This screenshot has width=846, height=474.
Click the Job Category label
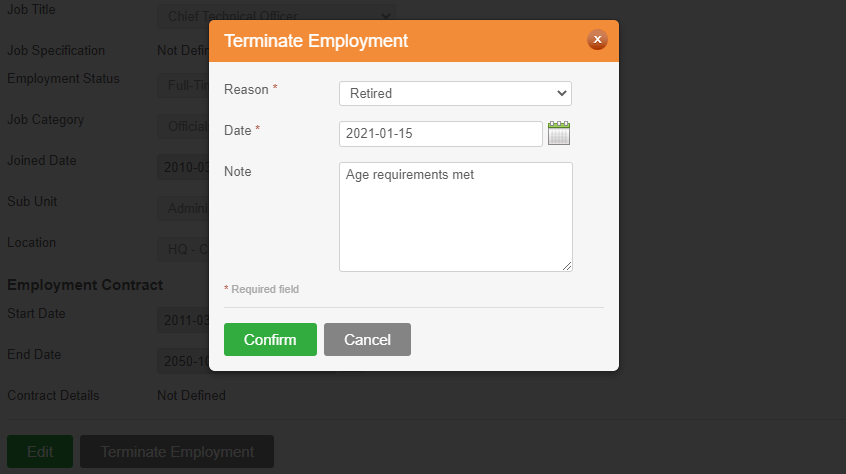pyautogui.click(x=45, y=119)
